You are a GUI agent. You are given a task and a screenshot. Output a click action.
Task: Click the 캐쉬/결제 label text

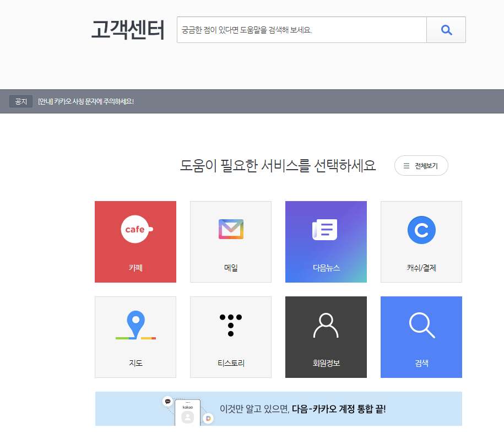pyautogui.click(x=421, y=268)
